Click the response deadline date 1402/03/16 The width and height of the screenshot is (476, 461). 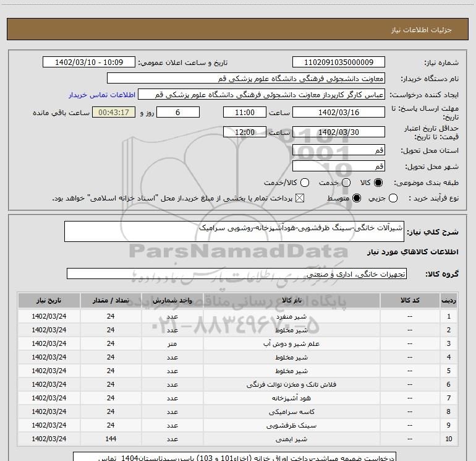[x=339, y=112]
